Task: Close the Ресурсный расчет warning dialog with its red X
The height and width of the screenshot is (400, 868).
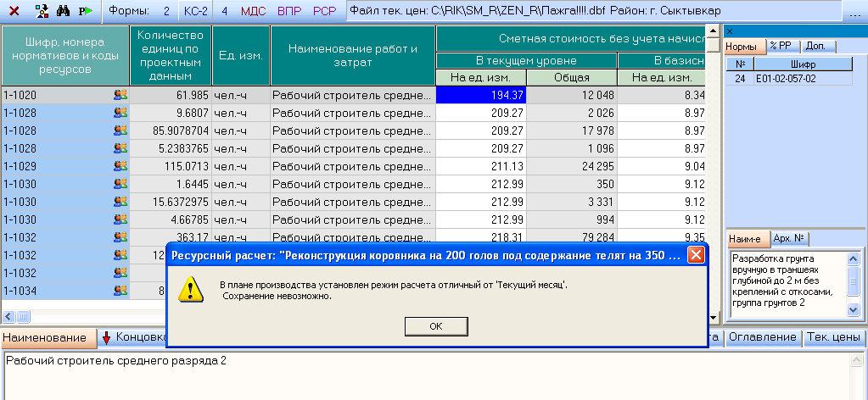Action: tap(695, 256)
